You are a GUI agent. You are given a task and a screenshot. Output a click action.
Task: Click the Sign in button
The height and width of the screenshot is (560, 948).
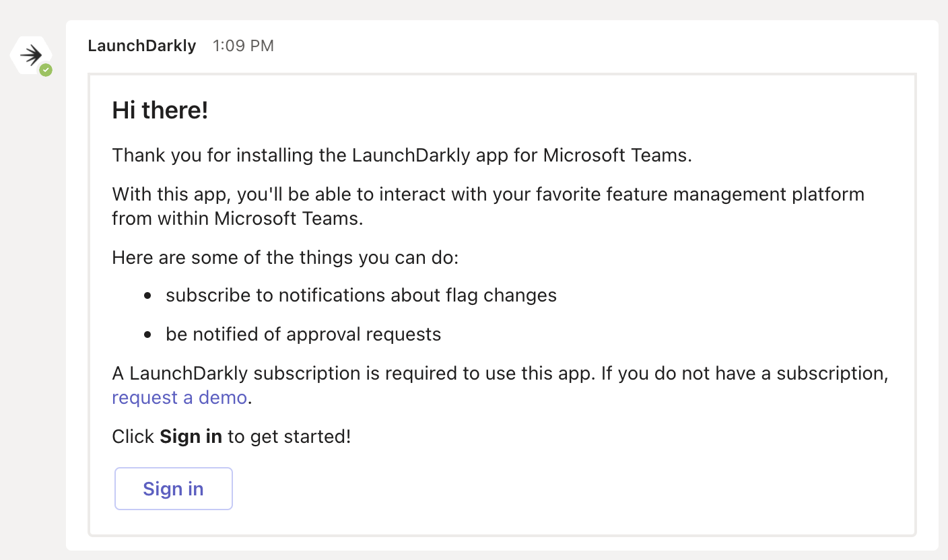click(173, 489)
